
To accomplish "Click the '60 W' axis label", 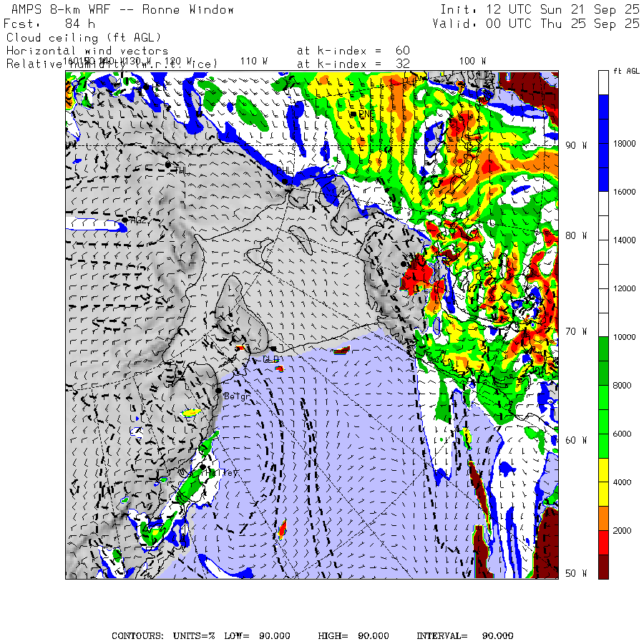I will (x=576, y=440).
